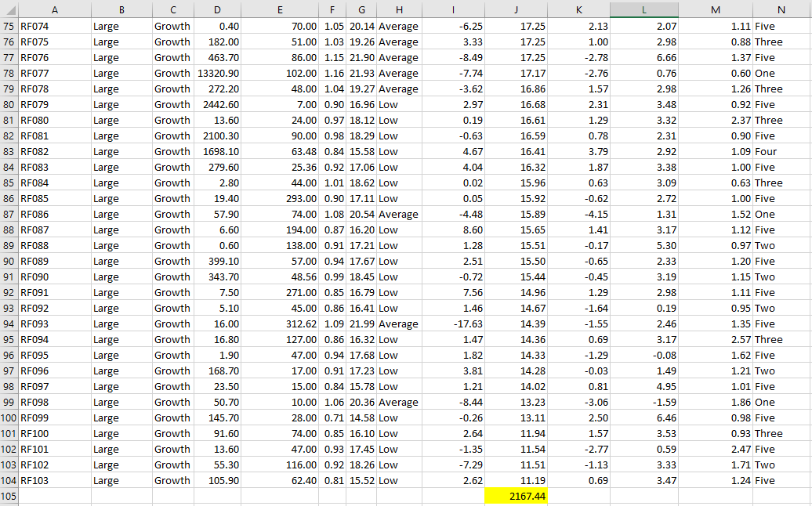Click cell with value -0.08
The height and width of the screenshot is (506, 812).
(x=644, y=355)
